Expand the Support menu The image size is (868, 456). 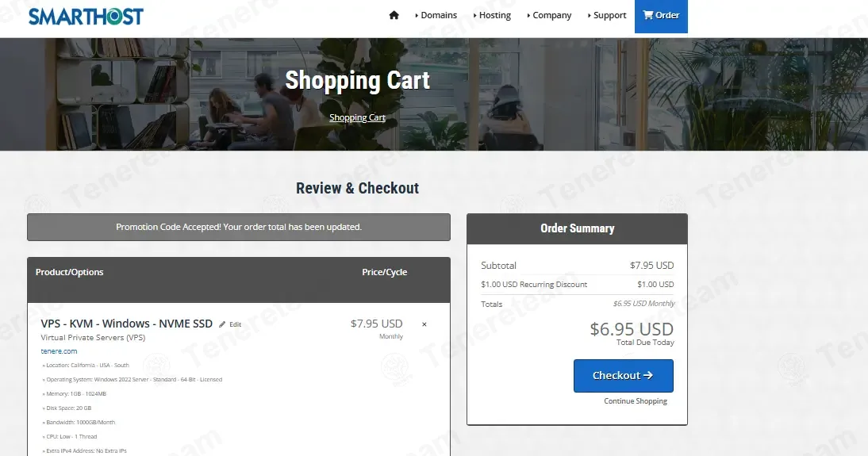coord(607,15)
